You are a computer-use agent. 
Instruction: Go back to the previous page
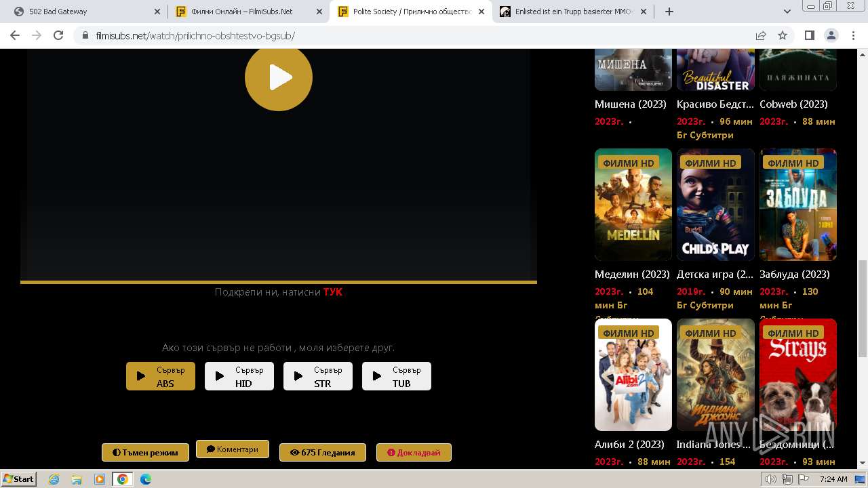click(15, 35)
